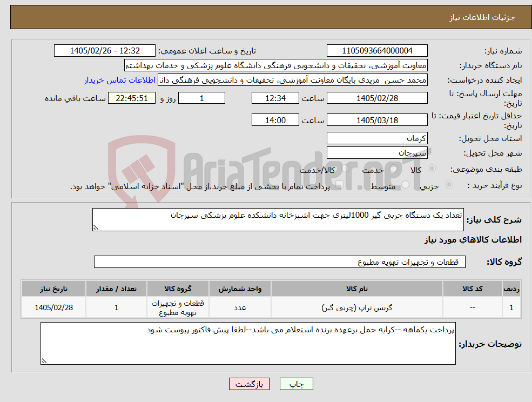The height and width of the screenshot is (402, 532).
Task: Click the deadline time 12:34 field
Action: 275,98
